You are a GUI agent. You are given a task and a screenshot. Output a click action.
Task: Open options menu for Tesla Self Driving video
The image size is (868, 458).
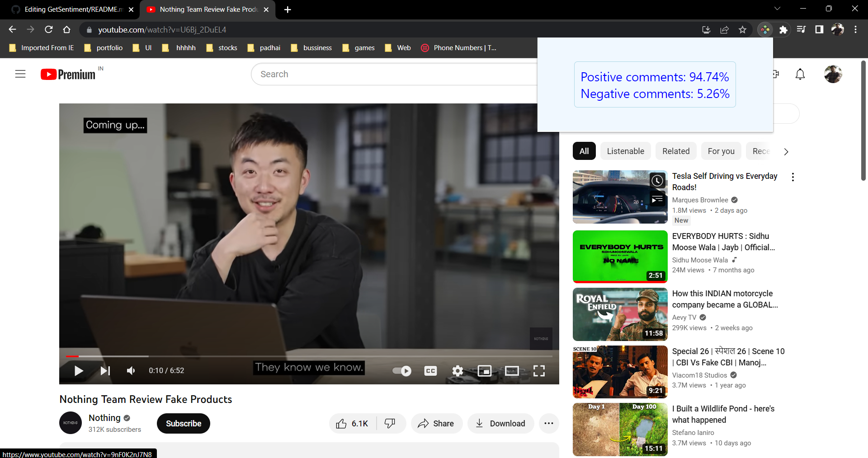point(793,177)
